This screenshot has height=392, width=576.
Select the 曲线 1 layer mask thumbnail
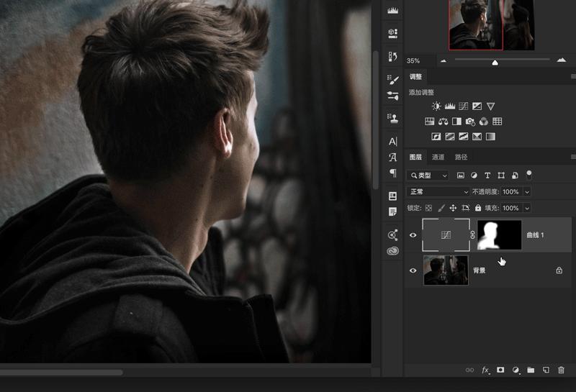[x=499, y=235]
